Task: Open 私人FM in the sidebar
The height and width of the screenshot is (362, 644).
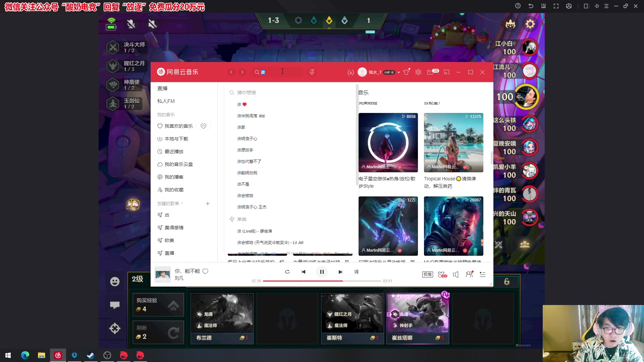Action: click(x=166, y=101)
